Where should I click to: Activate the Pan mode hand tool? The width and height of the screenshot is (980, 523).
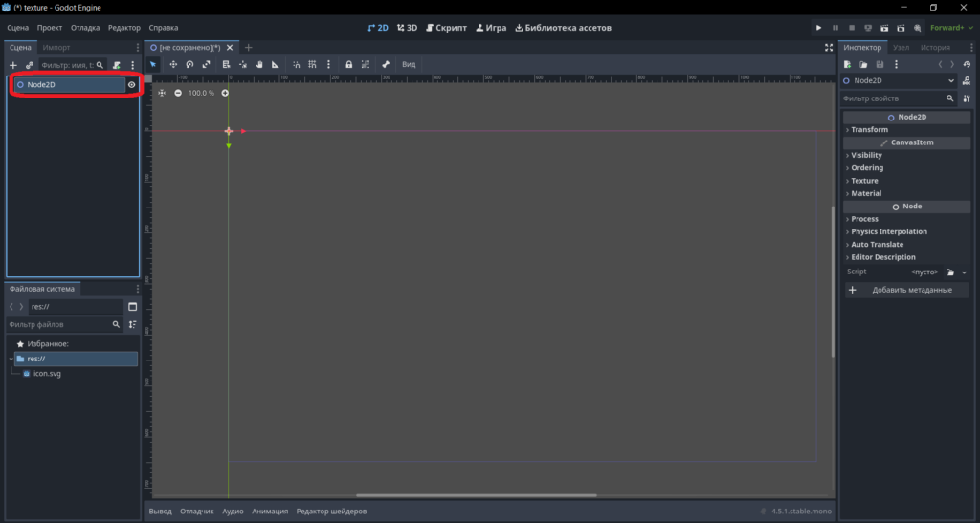pyautogui.click(x=258, y=64)
